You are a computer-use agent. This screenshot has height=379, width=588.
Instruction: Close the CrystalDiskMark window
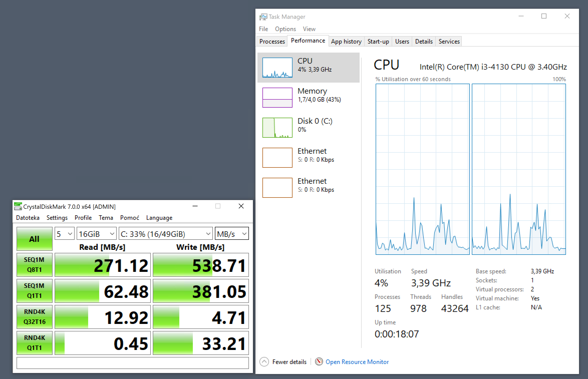click(241, 206)
